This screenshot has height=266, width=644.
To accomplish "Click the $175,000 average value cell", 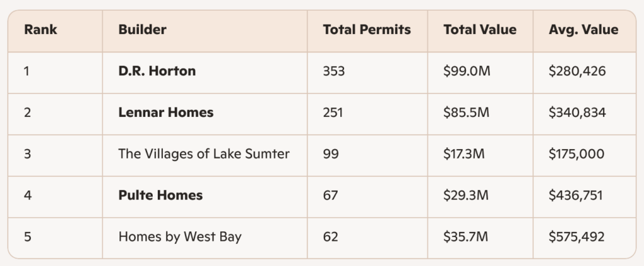I will coord(577,154).
